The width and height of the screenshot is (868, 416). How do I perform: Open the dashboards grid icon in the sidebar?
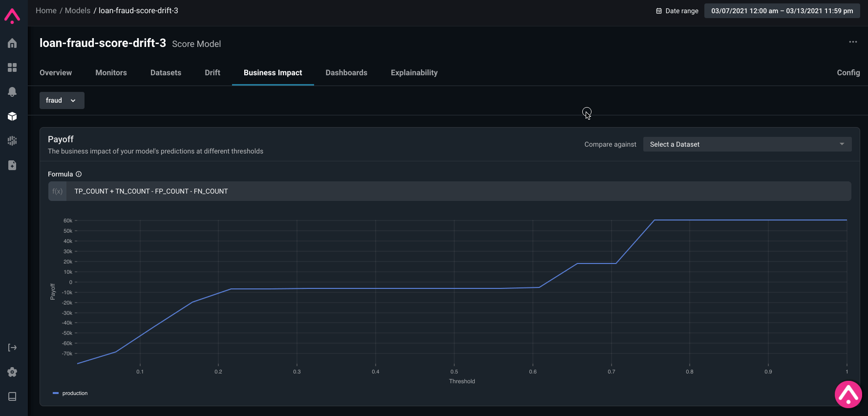point(12,67)
